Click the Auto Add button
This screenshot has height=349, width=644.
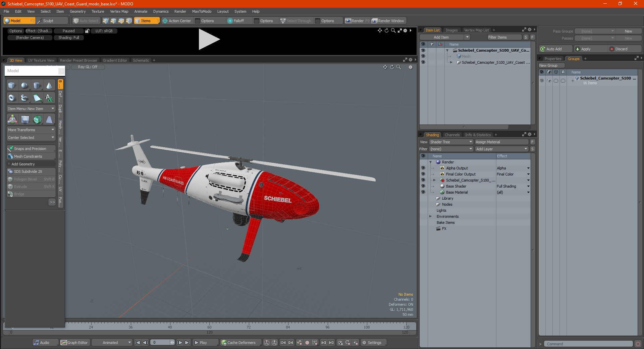[x=555, y=49]
